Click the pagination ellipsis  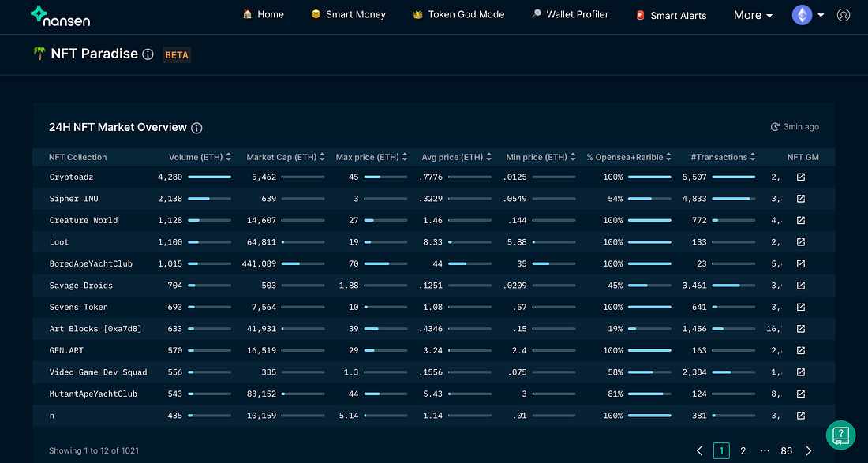pos(765,451)
